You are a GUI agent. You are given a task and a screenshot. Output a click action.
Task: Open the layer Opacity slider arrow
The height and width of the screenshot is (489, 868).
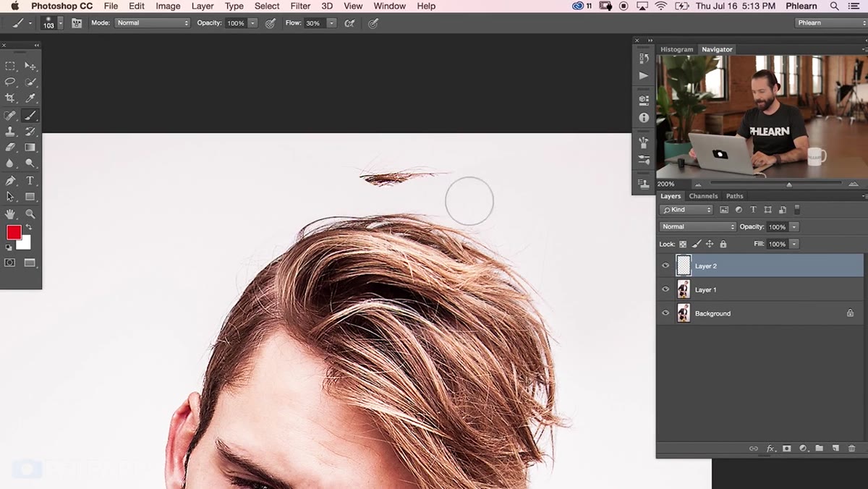tap(794, 227)
